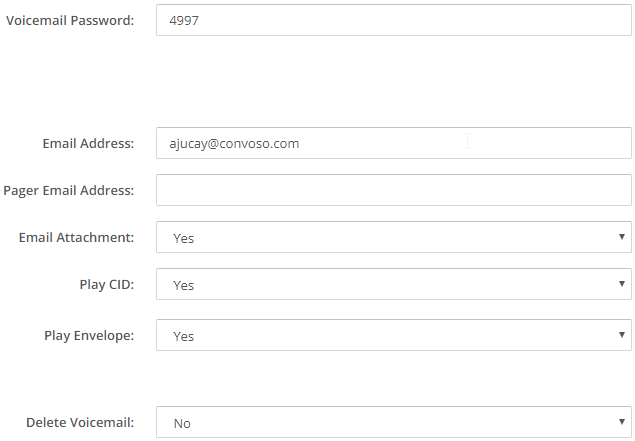Click the Email Address label

pyautogui.click(x=88, y=143)
